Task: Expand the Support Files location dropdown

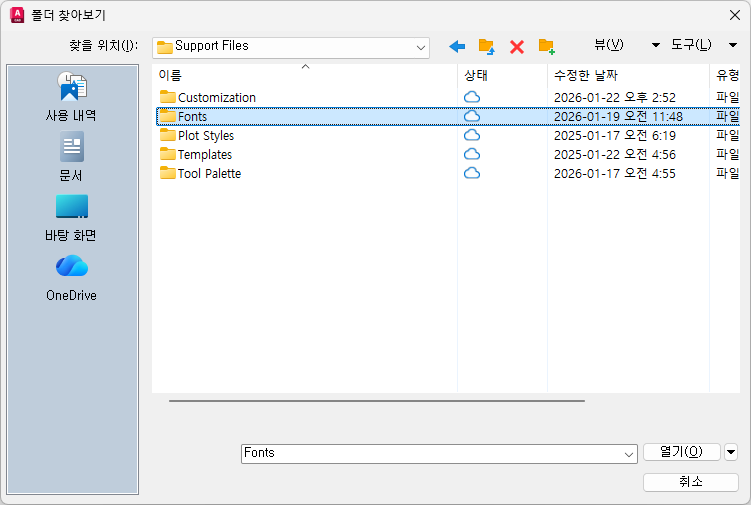Action: pyautogui.click(x=420, y=47)
